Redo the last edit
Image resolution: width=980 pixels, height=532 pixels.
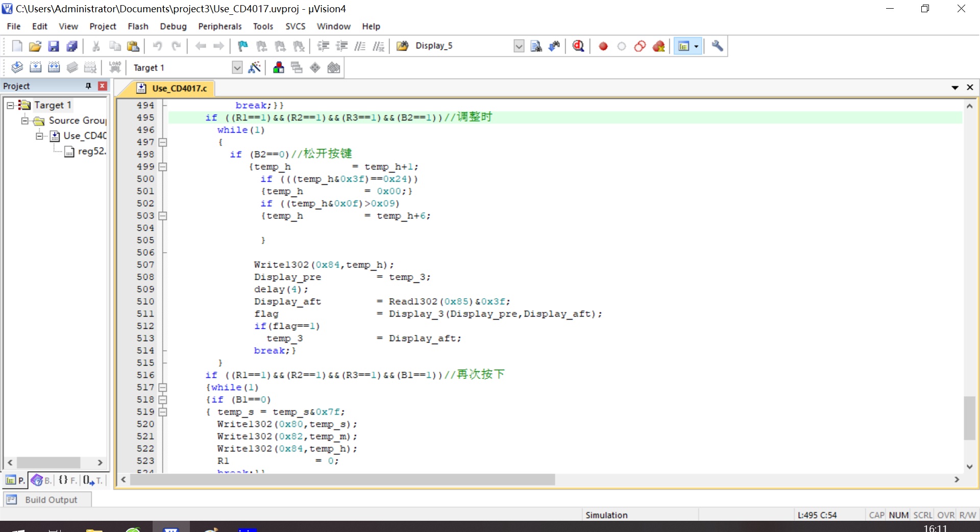click(x=176, y=46)
